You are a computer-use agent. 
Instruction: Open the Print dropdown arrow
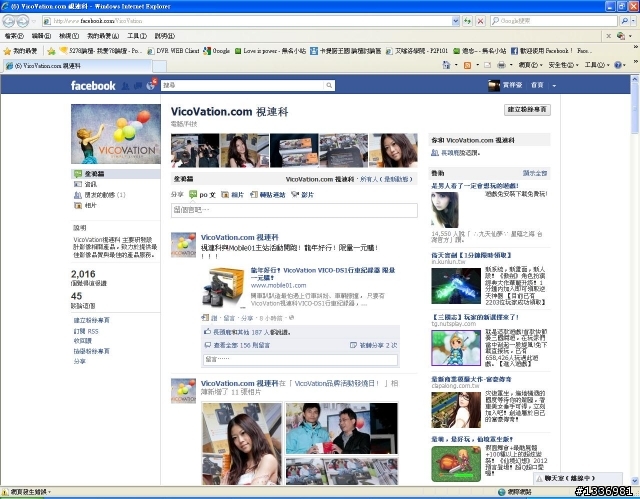point(510,65)
